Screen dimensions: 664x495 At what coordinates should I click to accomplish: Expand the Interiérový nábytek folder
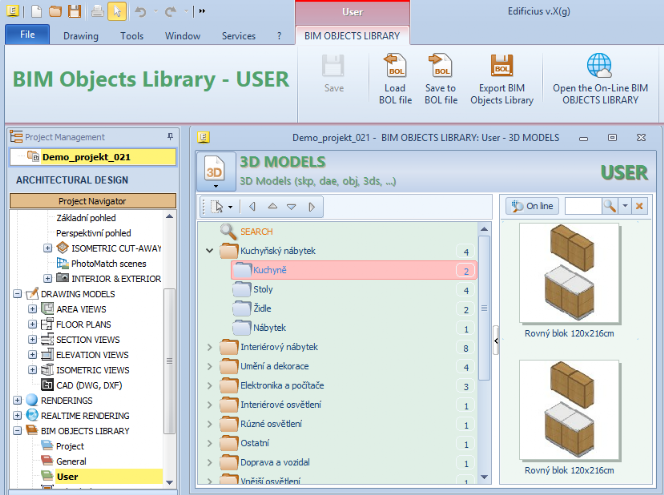pos(209,347)
